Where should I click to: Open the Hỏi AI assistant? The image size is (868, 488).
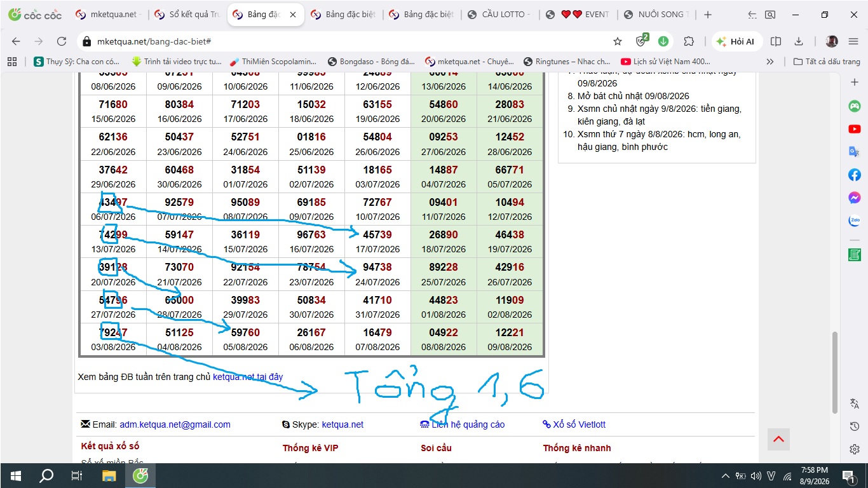coord(736,41)
